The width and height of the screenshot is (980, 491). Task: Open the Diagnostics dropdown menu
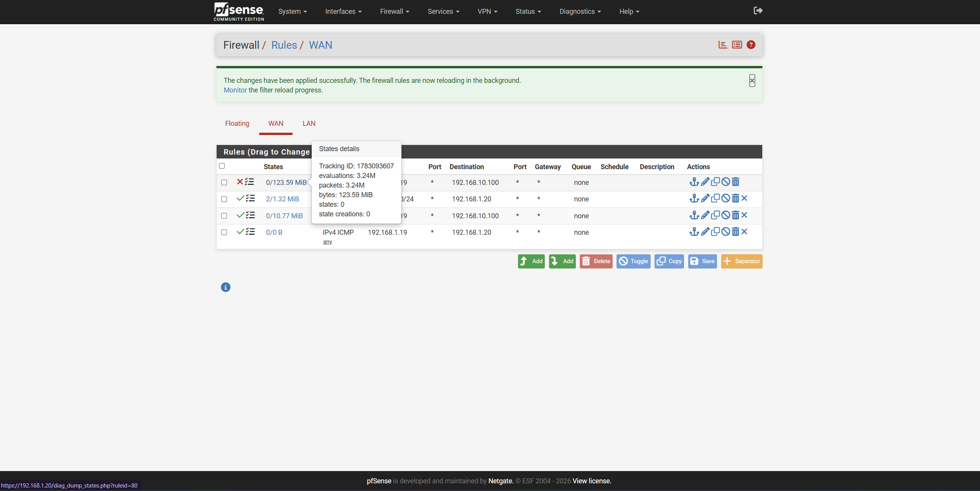tap(580, 12)
